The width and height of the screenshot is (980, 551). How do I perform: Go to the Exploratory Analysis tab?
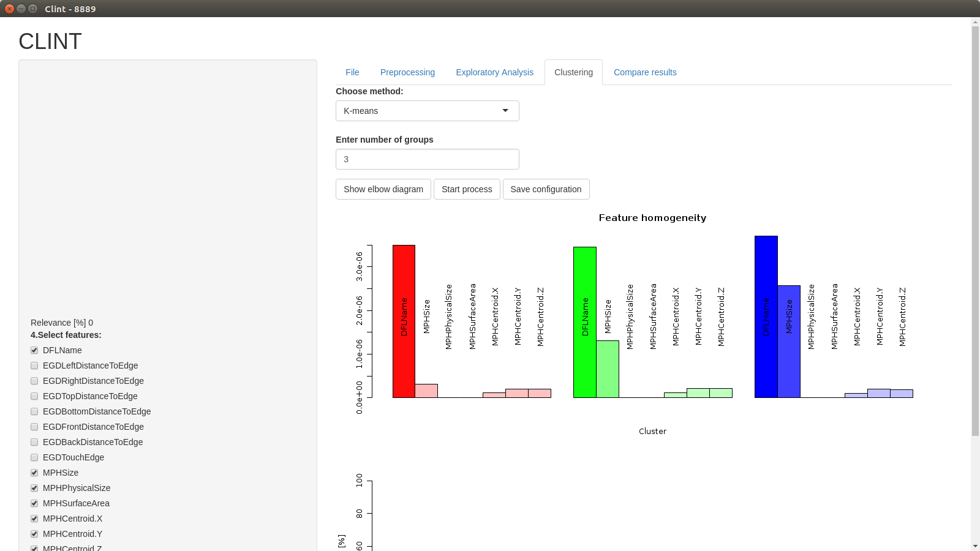coord(494,72)
